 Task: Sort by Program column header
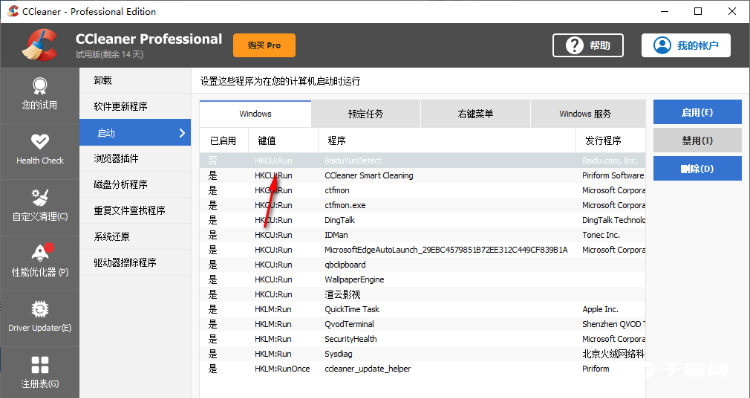coord(447,141)
